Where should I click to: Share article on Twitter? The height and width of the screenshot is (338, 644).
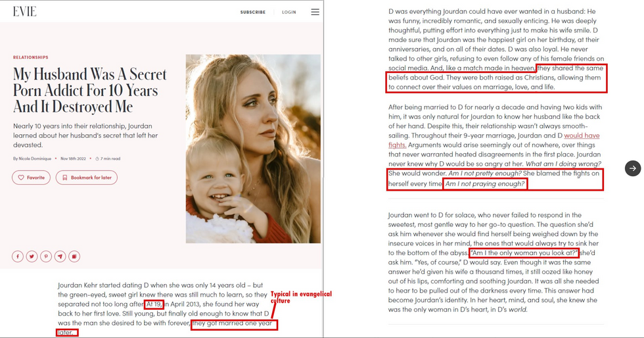[x=32, y=256]
